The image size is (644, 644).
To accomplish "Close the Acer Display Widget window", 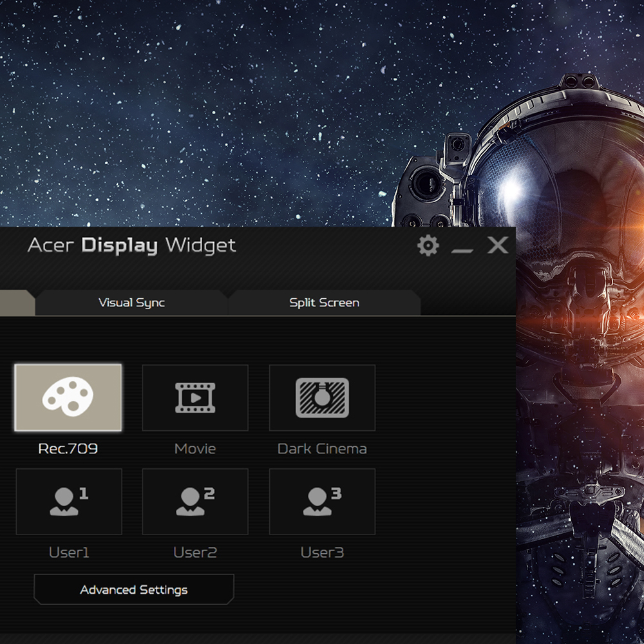I will [498, 245].
